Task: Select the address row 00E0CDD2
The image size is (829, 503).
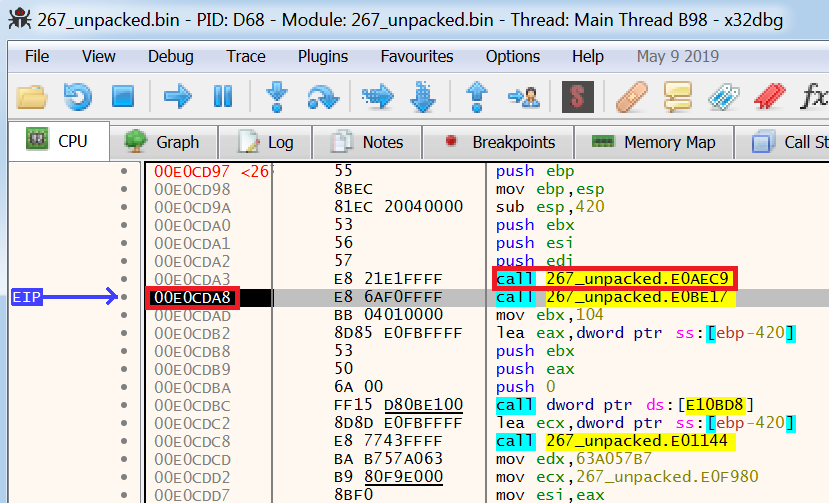Action: 192,477
